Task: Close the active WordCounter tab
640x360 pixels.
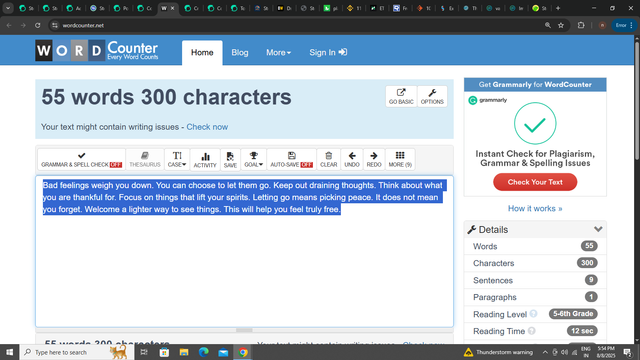Action: tap(172, 8)
